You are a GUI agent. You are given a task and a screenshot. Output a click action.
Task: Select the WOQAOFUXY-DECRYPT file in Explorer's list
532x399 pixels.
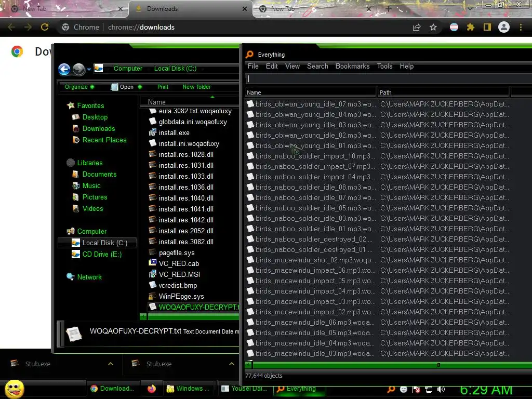194,307
